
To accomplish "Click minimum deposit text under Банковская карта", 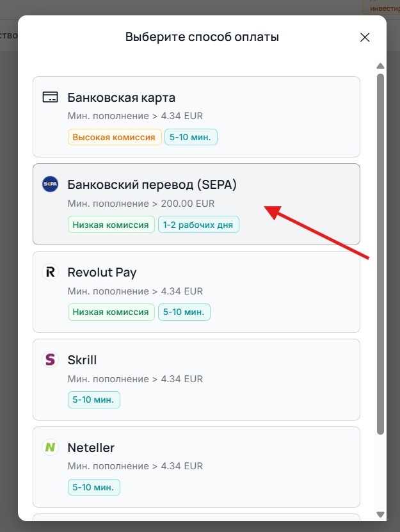I will tap(135, 116).
